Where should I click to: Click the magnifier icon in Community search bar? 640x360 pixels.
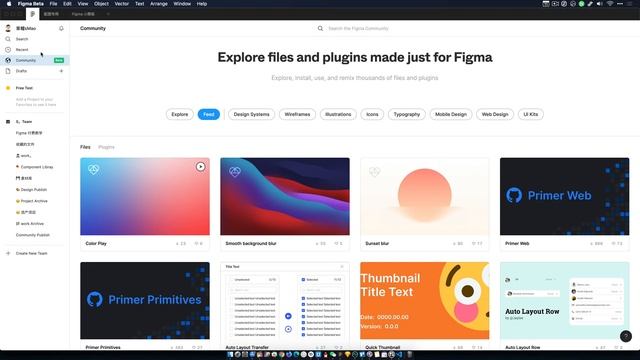[320, 29]
